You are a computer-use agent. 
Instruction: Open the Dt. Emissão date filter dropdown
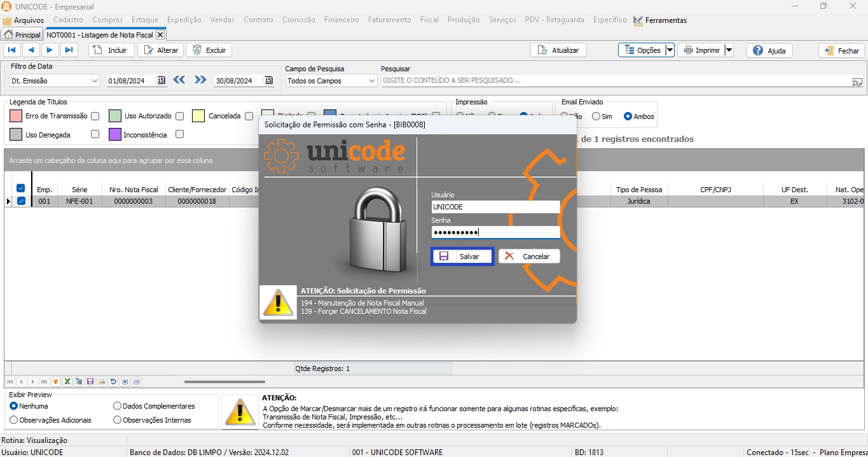click(95, 81)
